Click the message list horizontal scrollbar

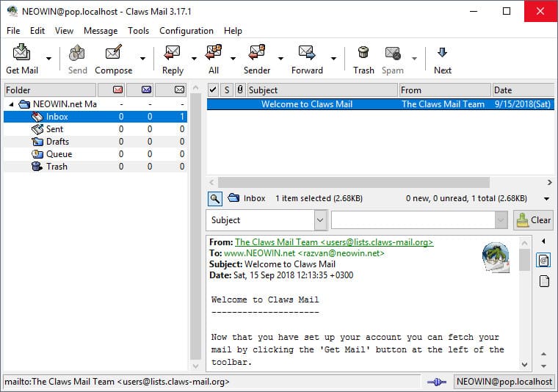click(354, 183)
